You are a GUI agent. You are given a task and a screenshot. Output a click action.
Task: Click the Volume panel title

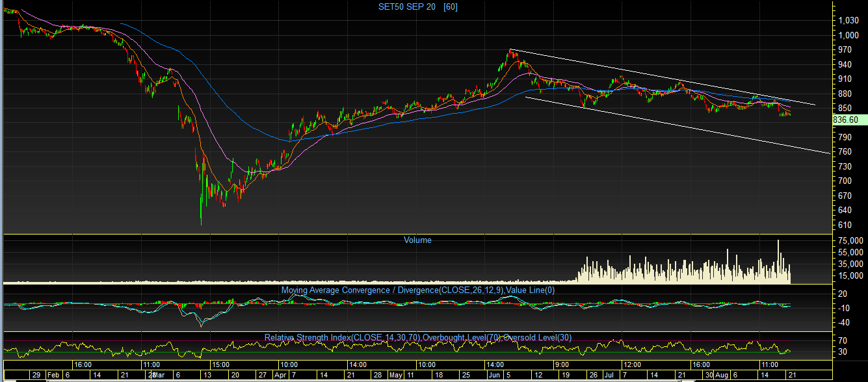click(417, 240)
